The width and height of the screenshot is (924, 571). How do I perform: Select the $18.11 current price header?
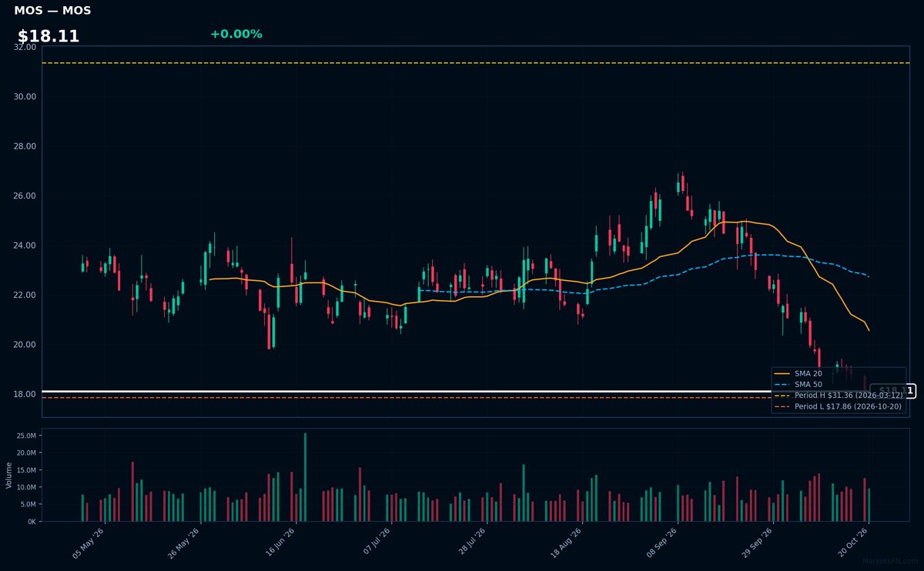[49, 36]
